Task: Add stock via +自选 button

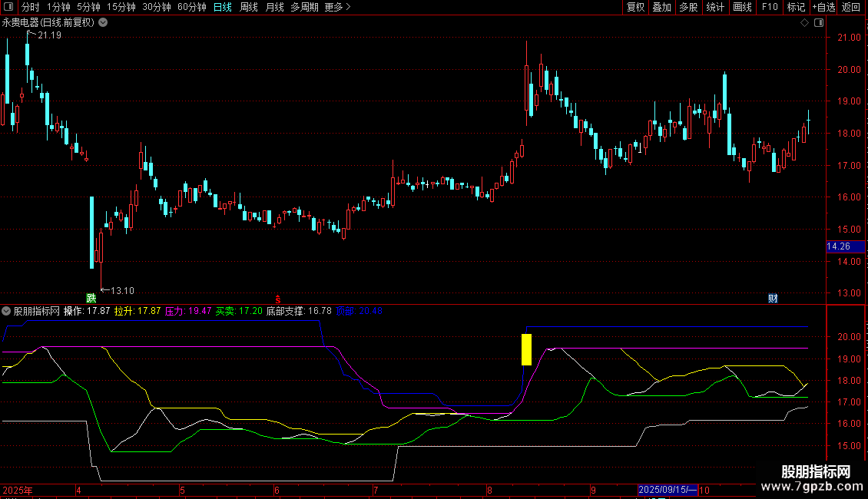Action: click(823, 7)
